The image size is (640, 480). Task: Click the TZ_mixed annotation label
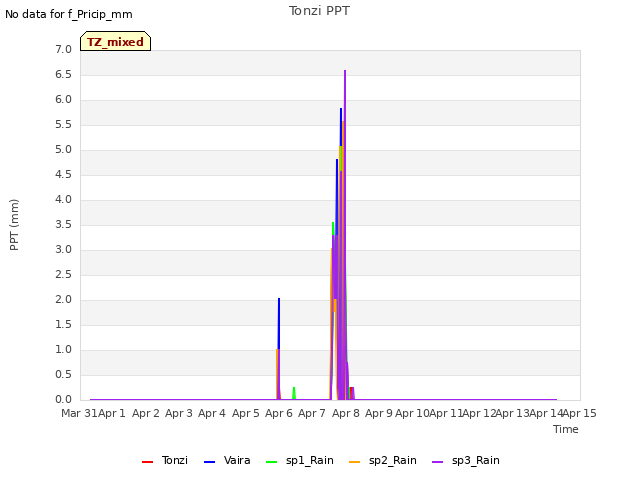(116, 41)
